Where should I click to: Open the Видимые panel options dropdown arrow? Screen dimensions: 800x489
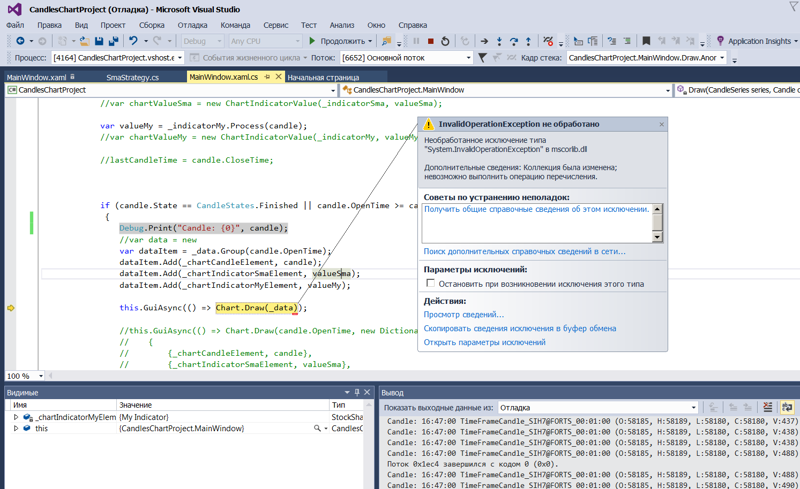347,392
